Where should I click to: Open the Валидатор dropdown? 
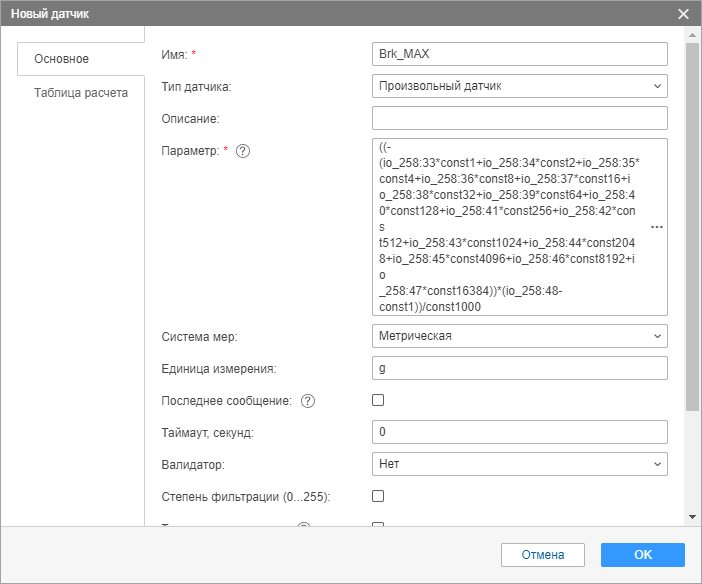point(519,464)
